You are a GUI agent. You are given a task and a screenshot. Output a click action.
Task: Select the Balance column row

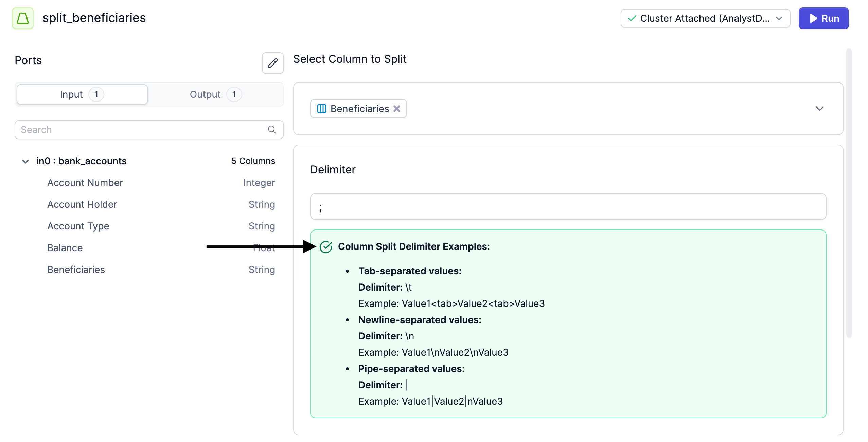[x=65, y=248]
